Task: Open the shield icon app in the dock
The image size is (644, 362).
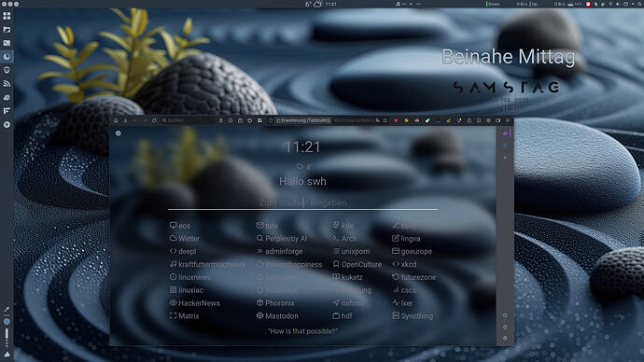Action: point(7,70)
